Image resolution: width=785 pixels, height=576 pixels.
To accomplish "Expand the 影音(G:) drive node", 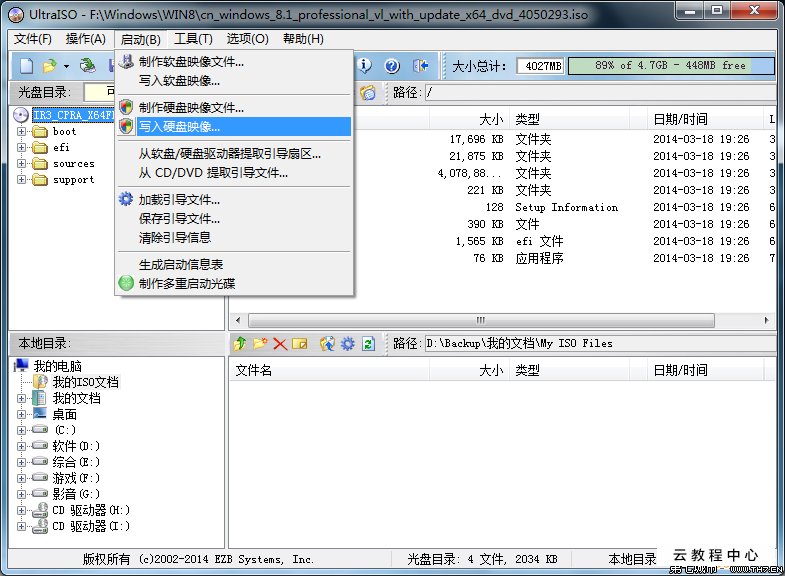I will coord(21,494).
